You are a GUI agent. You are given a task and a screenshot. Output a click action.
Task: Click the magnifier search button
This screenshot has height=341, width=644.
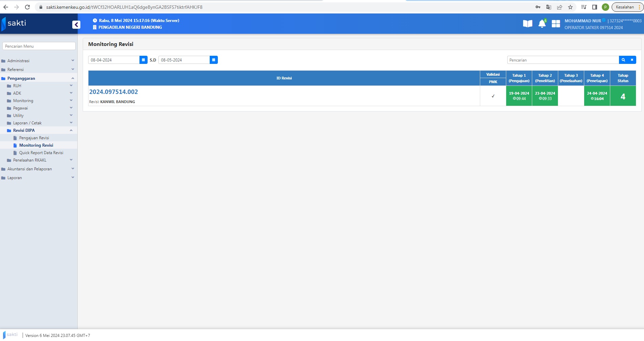(x=623, y=60)
